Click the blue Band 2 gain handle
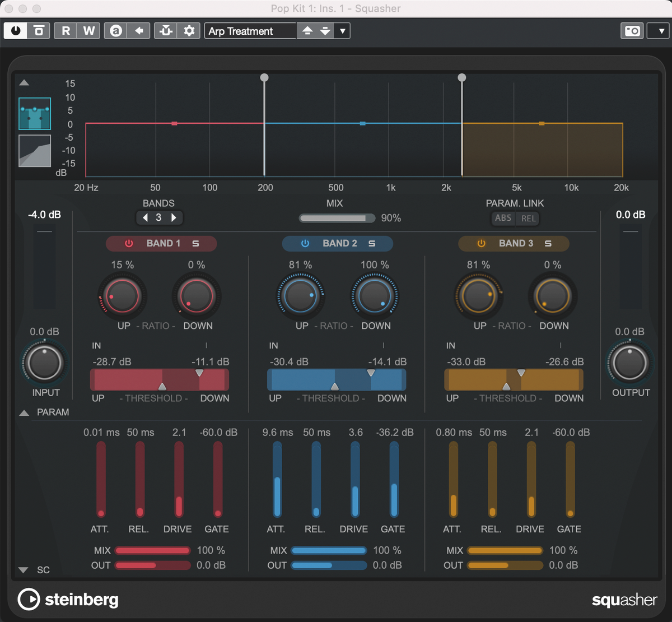 [363, 123]
